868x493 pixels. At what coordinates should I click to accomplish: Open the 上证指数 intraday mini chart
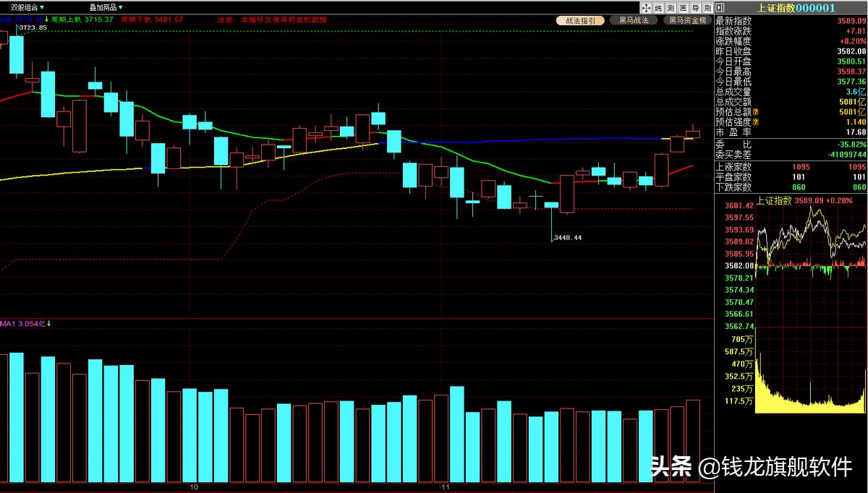tap(811, 265)
